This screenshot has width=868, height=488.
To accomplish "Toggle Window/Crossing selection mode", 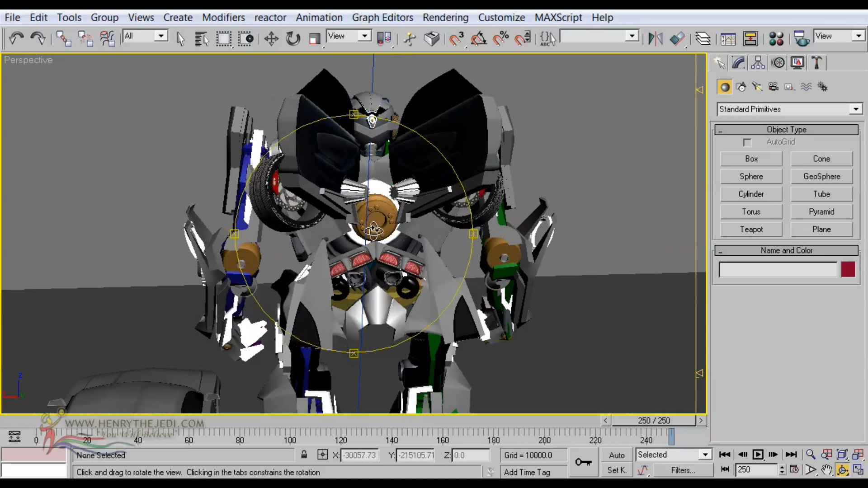I will point(246,39).
